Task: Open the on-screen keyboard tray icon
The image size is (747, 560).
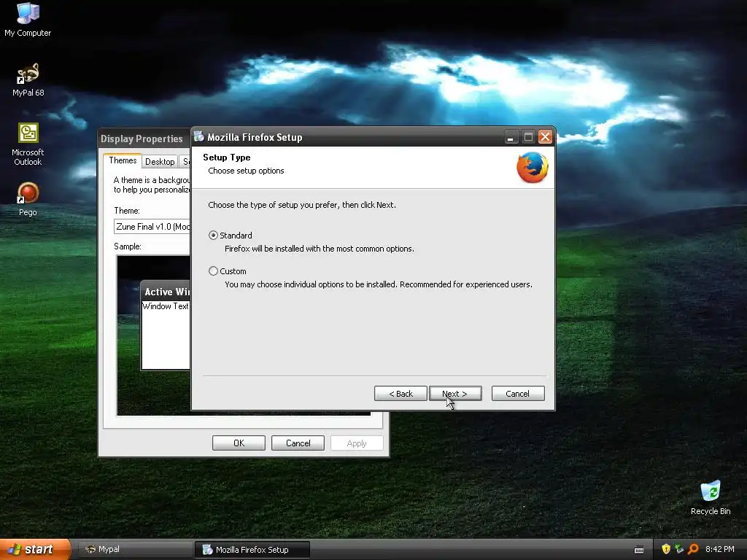Action: pos(639,550)
